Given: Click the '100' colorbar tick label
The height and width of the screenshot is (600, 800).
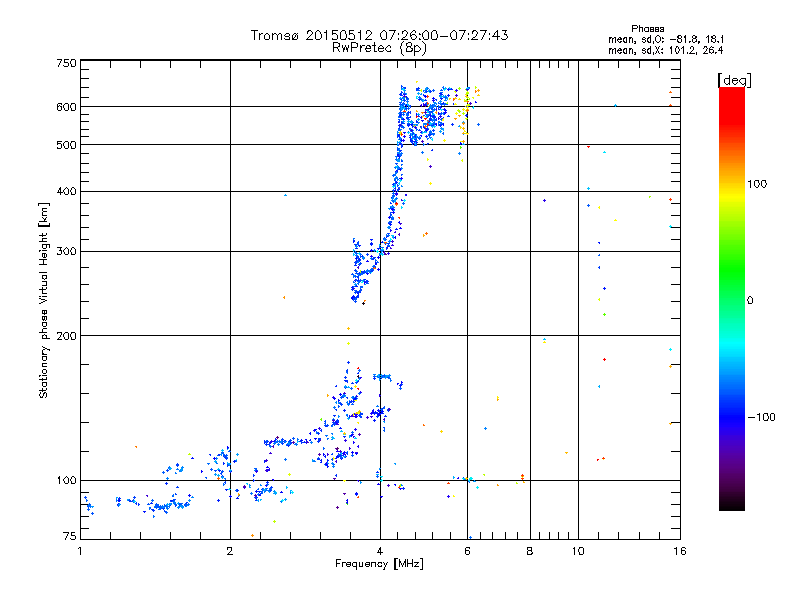Looking at the screenshot, I should tap(757, 184).
